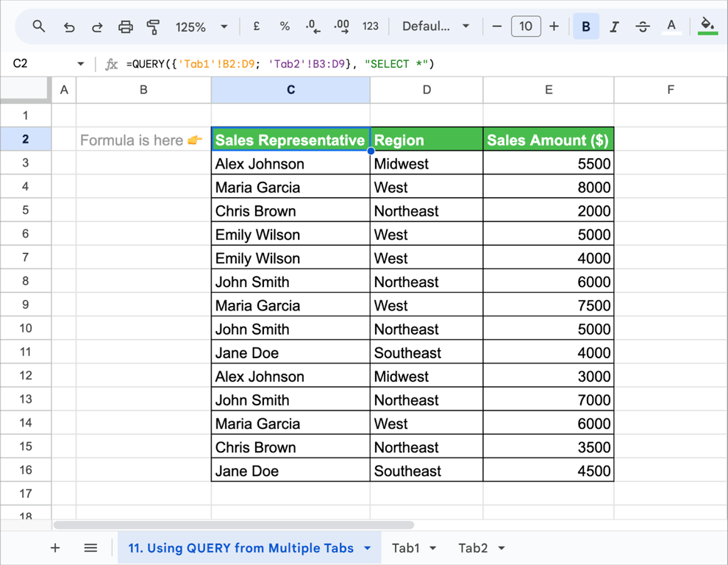The height and width of the screenshot is (565, 728).
Task: Select the cell with 4500
Action: [x=549, y=470]
